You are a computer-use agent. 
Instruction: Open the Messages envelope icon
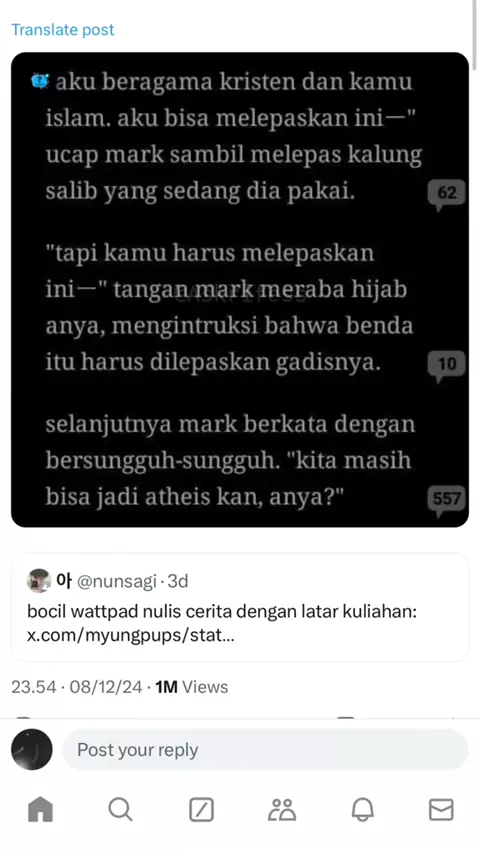coord(441,810)
